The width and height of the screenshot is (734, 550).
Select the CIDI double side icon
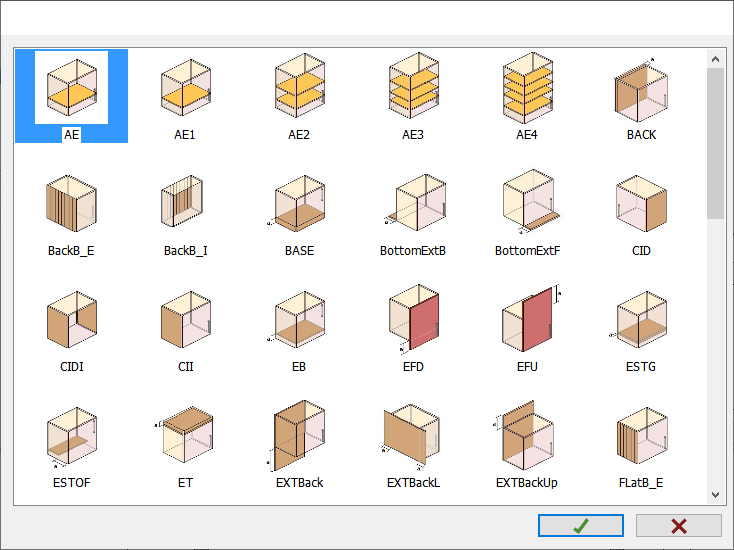(x=72, y=319)
